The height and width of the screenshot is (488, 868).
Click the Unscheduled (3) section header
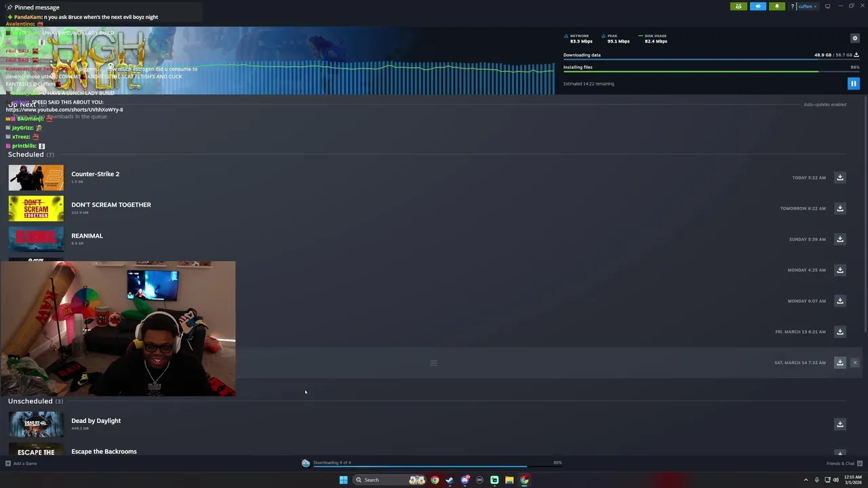(35, 401)
